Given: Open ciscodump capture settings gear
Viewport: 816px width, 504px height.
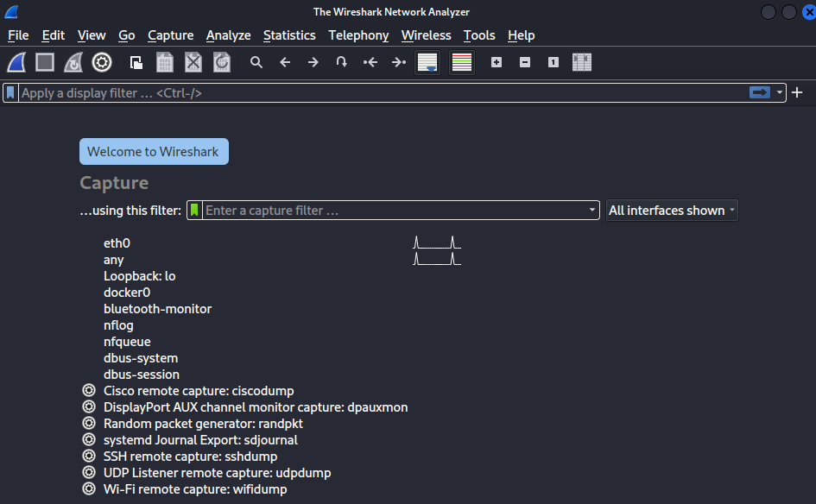Looking at the screenshot, I should tap(89, 390).
